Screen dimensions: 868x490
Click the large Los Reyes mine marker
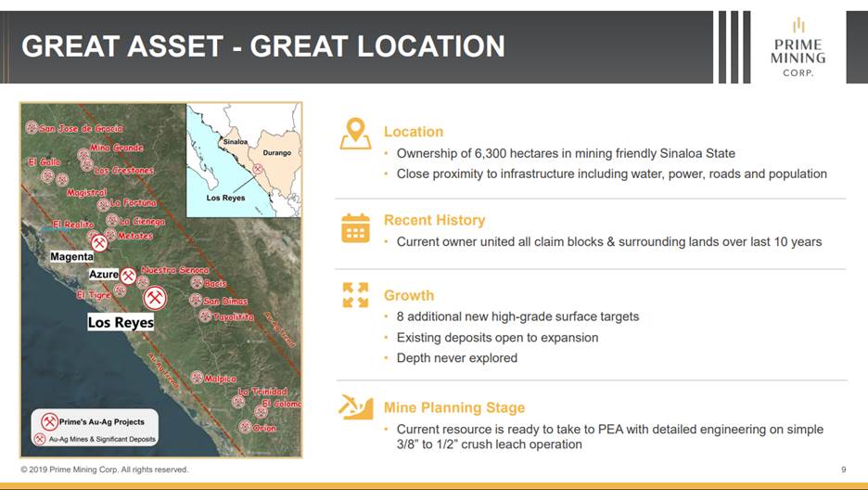click(155, 297)
